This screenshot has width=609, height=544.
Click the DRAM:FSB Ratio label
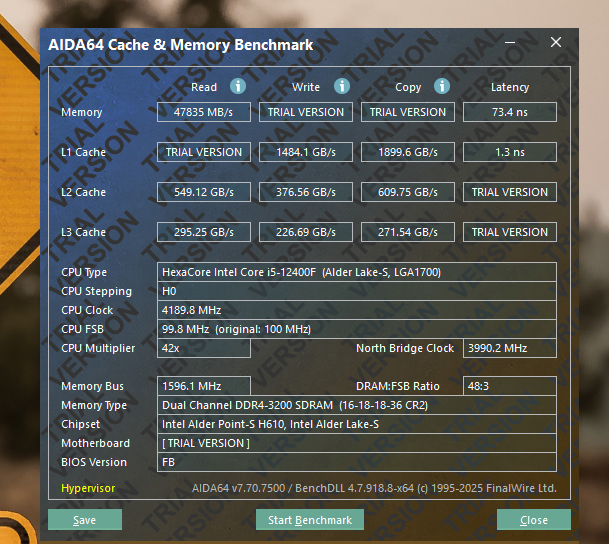pos(398,386)
